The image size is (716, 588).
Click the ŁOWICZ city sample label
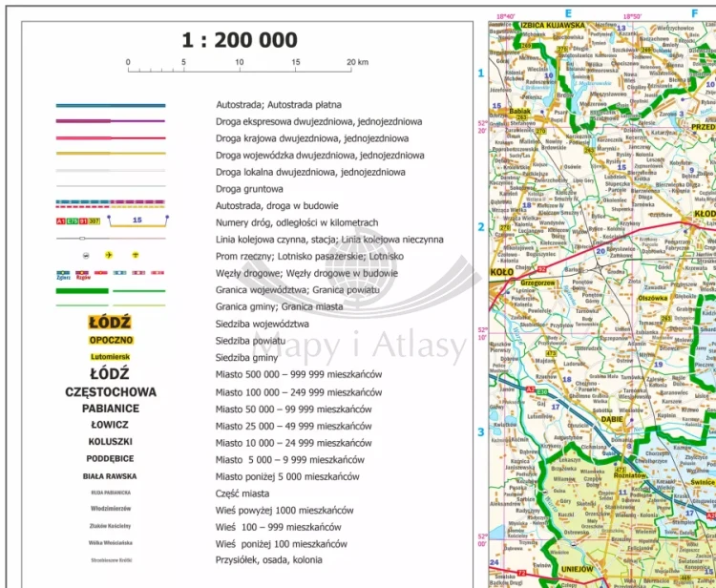110,425
